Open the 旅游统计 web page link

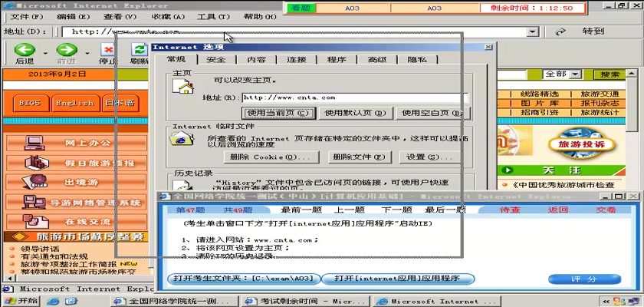pos(600,112)
